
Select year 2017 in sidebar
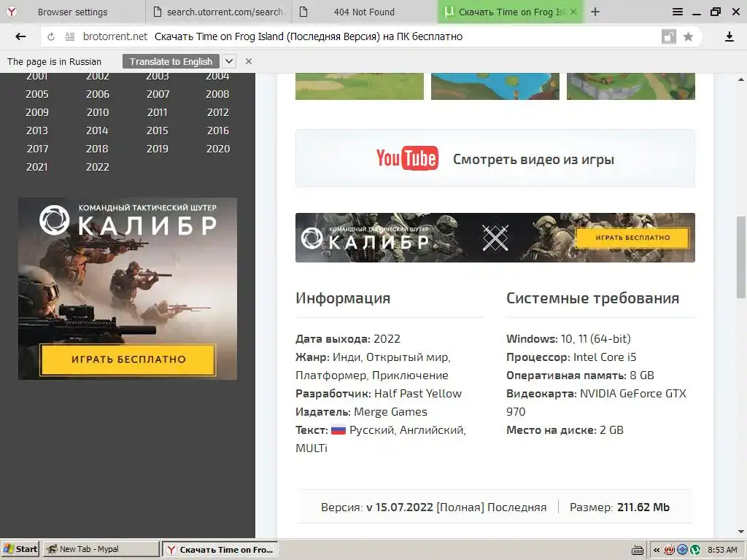(x=38, y=149)
